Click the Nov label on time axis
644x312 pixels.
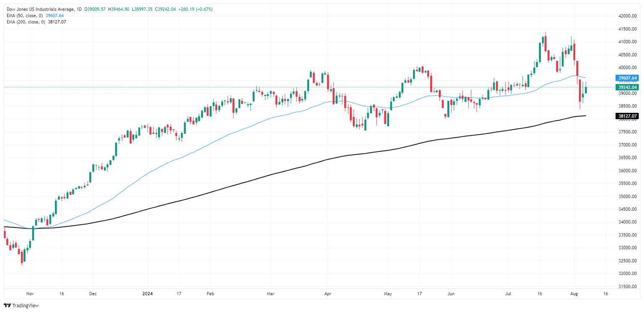29,294
